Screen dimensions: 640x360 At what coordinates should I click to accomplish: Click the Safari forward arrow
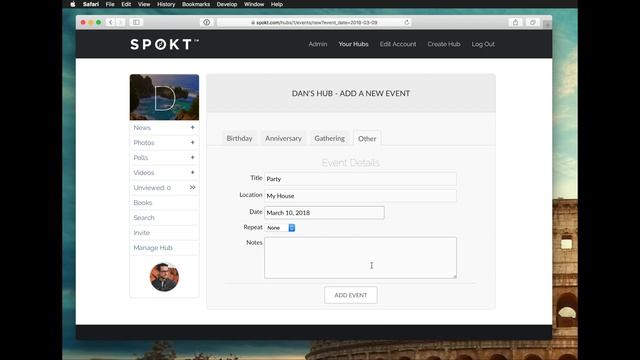click(x=120, y=22)
